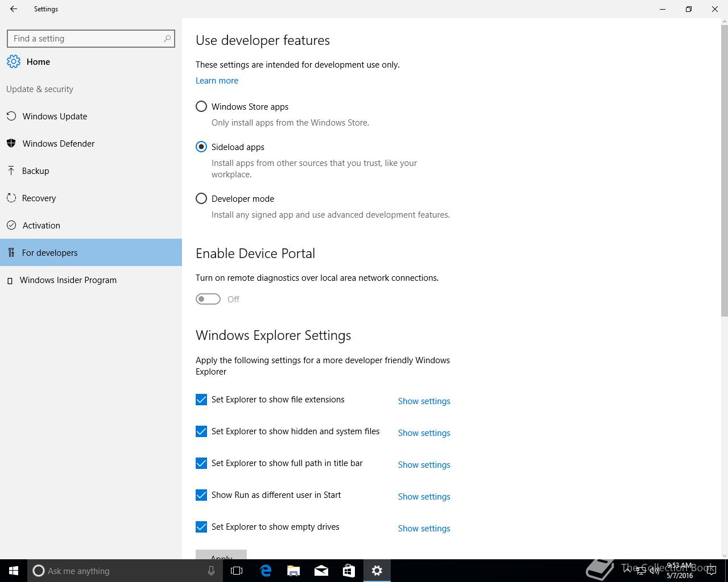Click the Windows Insider Program icon

(x=10, y=280)
